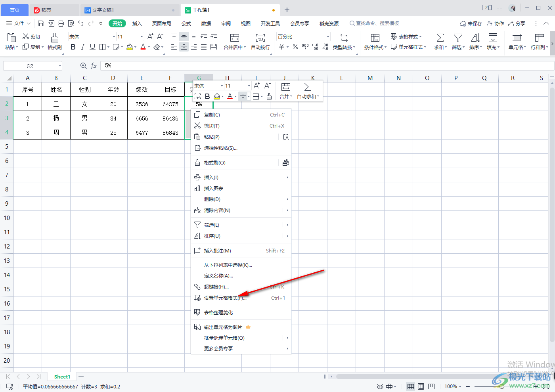The height and width of the screenshot is (392, 555).
Task: Click the Type Conversion (类型转换) icon
Action: 344,38
